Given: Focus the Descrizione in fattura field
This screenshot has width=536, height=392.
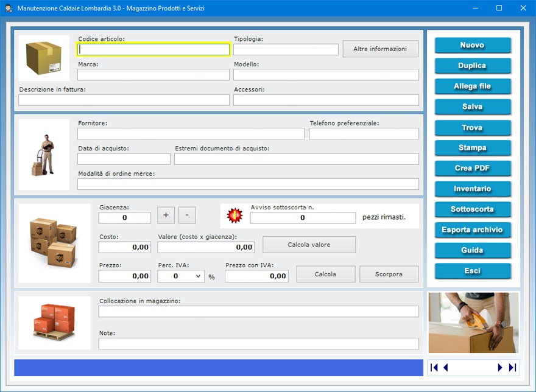Looking at the screenshot, I should (x=124, y=100).
